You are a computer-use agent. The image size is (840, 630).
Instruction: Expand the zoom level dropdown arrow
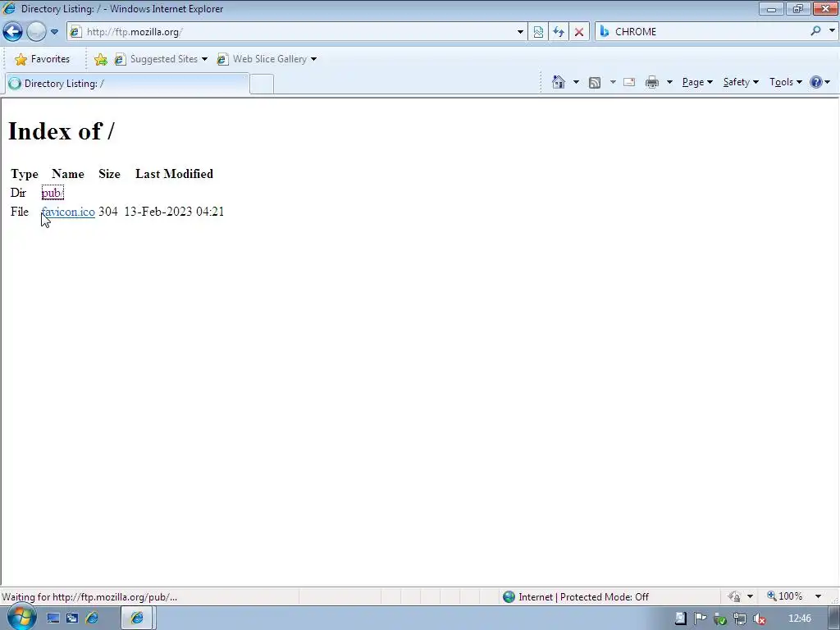pos(818,596)
